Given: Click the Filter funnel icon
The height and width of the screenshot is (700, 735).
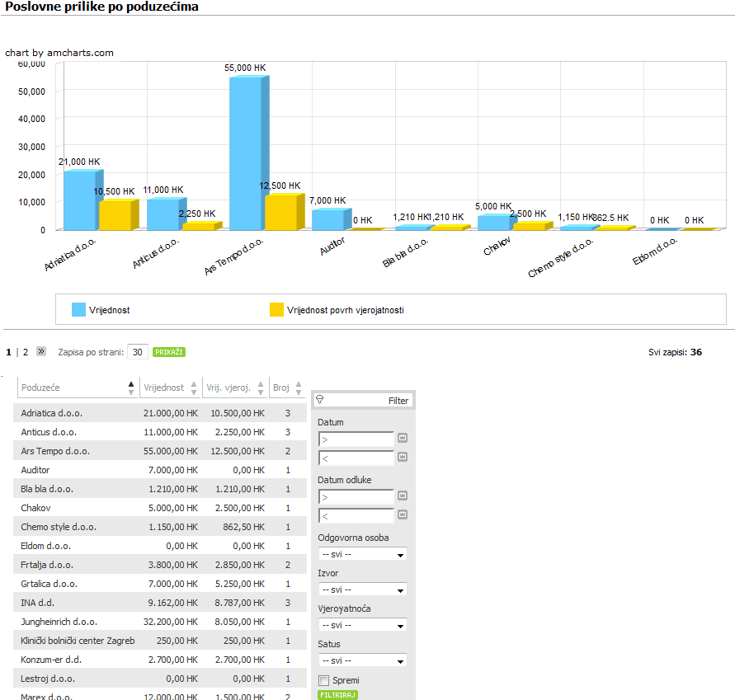Looking at the screenshot, I should pyautogui.click(x=320, y=400).
